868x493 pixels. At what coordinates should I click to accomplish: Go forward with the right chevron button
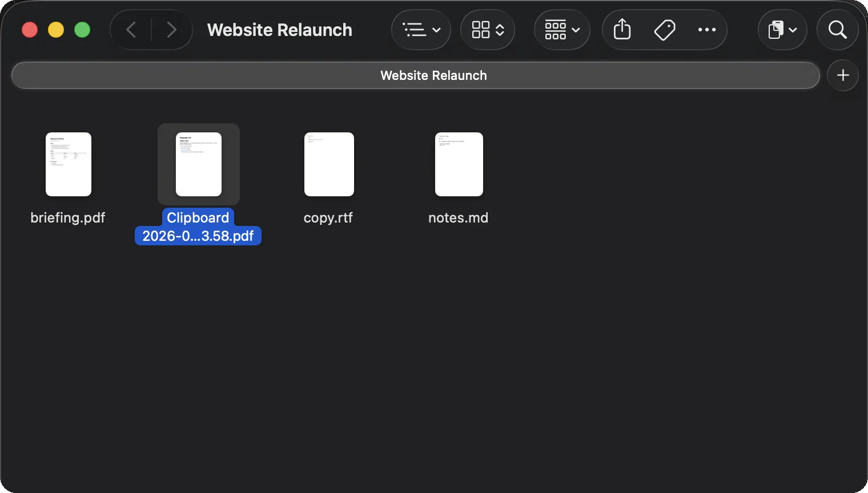tap(171, 30)
